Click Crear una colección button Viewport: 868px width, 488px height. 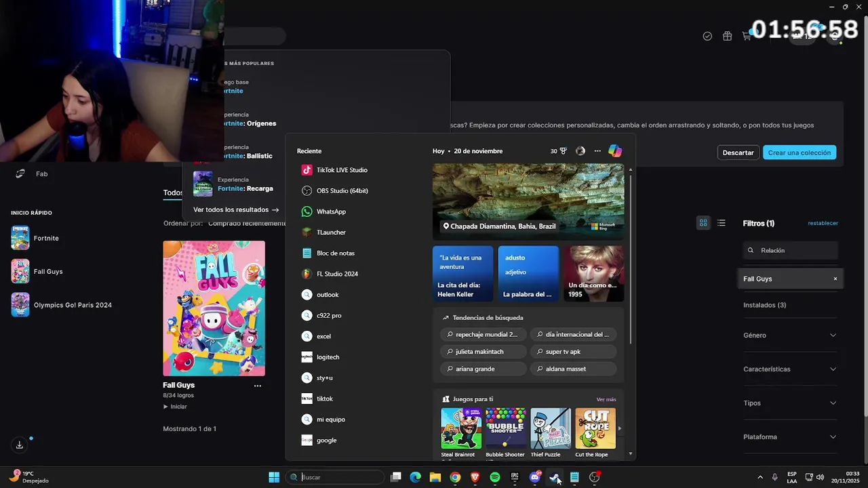pos(799,152)
